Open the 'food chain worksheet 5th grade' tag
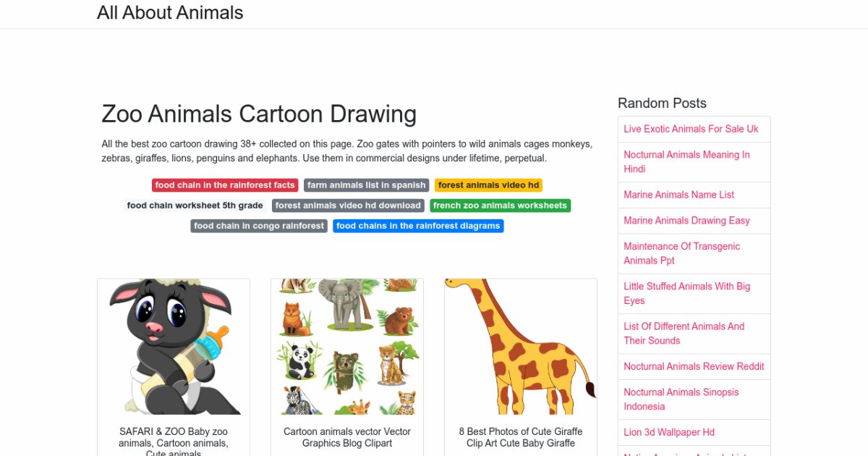The height and width of the screenshot is (456, 868). 195,206
